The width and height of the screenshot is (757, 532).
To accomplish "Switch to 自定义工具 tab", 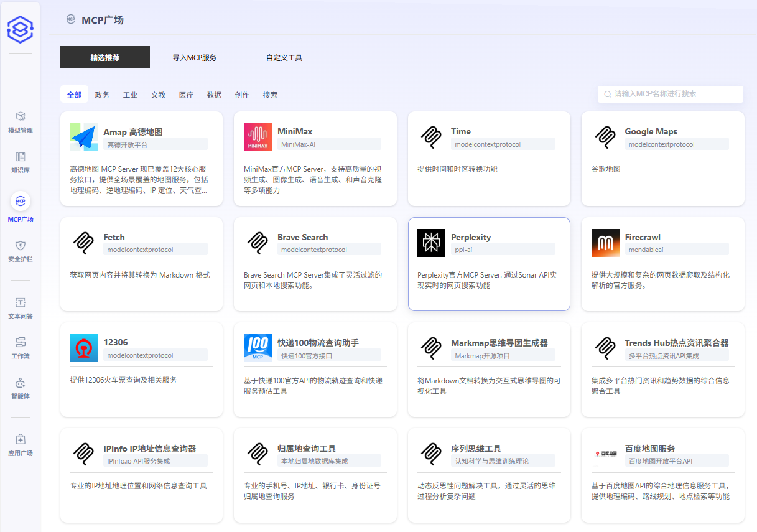I will coord(284,57).
